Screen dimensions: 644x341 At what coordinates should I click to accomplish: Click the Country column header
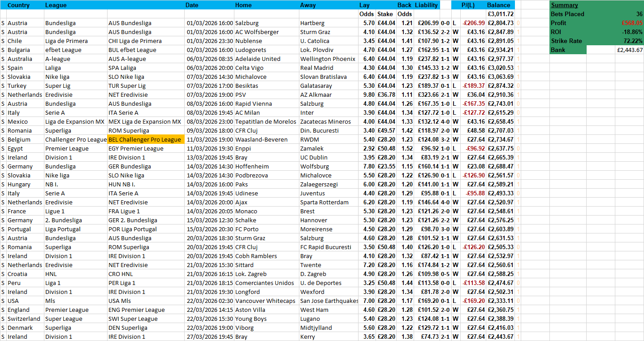[18, 5]
